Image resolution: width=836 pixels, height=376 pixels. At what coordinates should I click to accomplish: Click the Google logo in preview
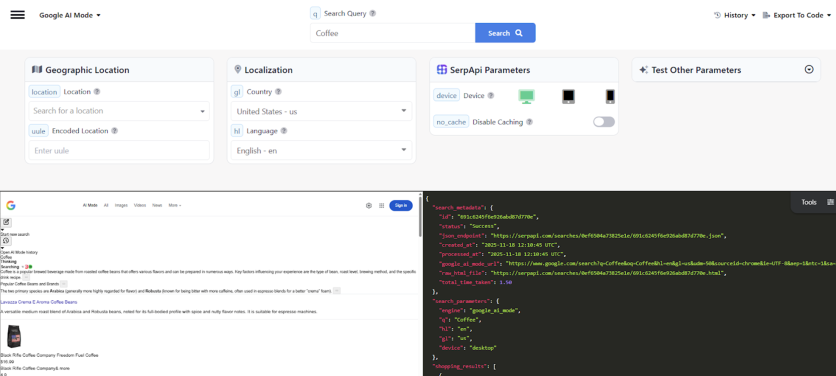(11, 205)
